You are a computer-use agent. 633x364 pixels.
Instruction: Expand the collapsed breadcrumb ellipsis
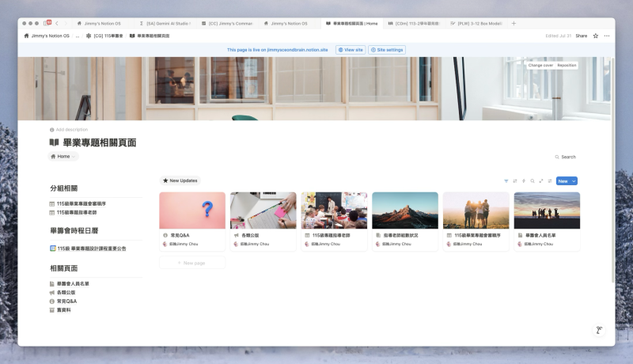click(x=78, y=36)
